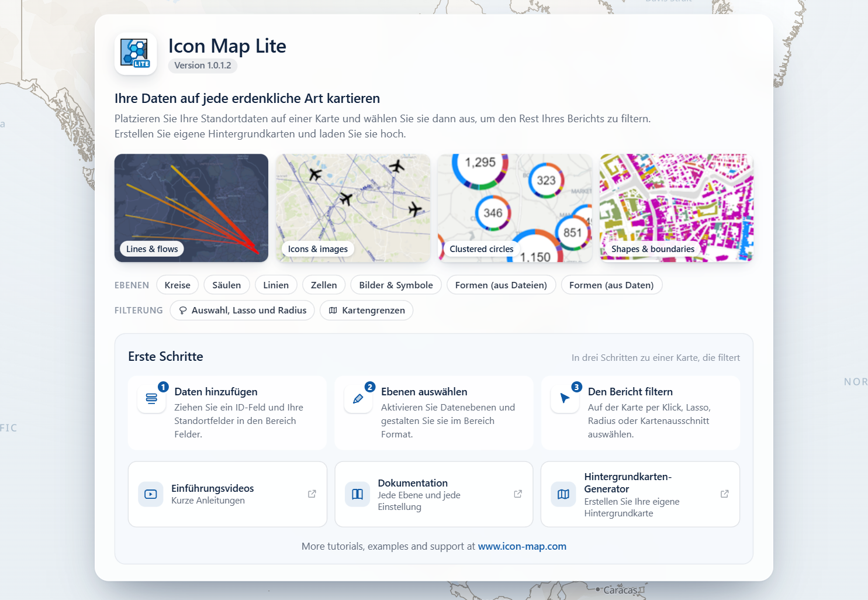Viewport: 868px width, 600px height.
Task: Click the FILTERUNG label
Action: click(139, 311)
